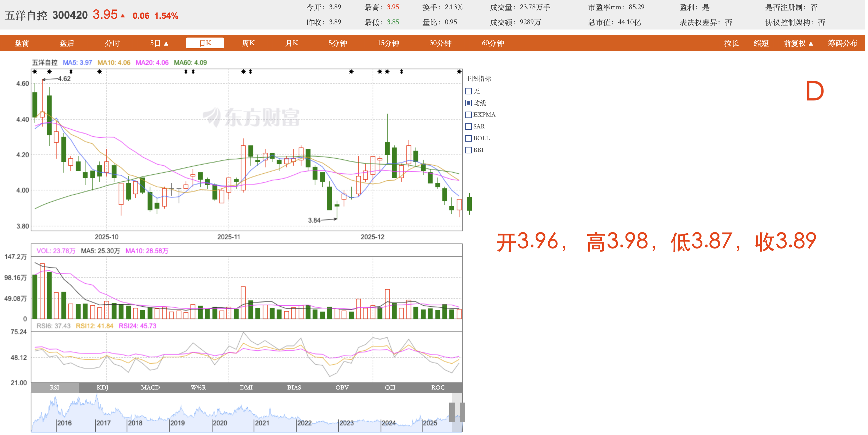Switch to the KDJ indicator tab

click(102, 388)
